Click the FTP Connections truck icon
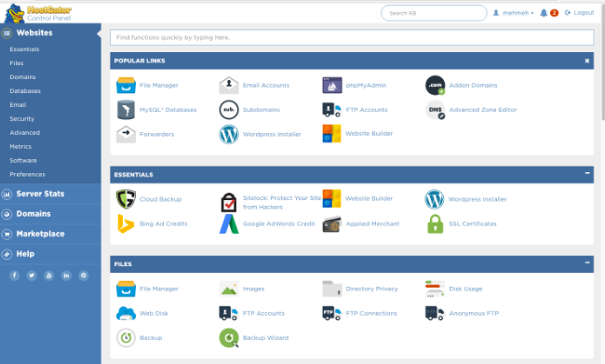Image resolution: width=605 pixels, height=364 pixels. click(x=332, y=314)
